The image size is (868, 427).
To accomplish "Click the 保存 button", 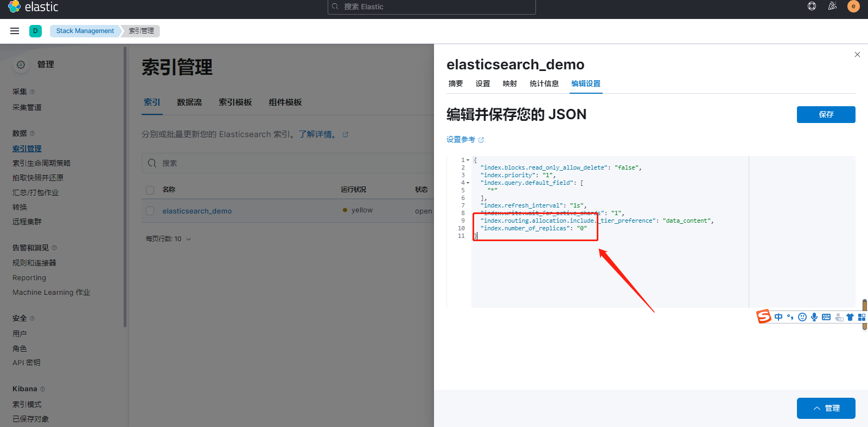I will pyautogui.click(x=826, y=114).
